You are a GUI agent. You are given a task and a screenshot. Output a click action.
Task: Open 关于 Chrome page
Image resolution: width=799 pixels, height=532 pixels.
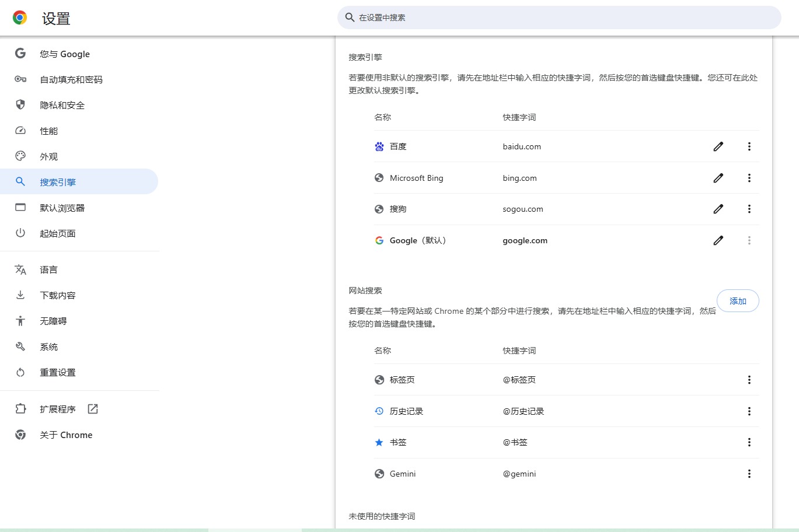click(66, 435)
